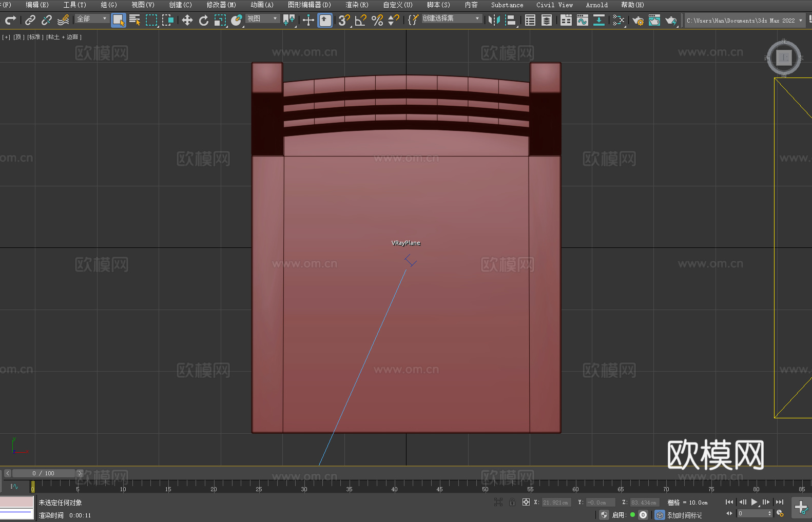Click the Mirror tool icon
This screenshot has height=522, width=812.
494,20
